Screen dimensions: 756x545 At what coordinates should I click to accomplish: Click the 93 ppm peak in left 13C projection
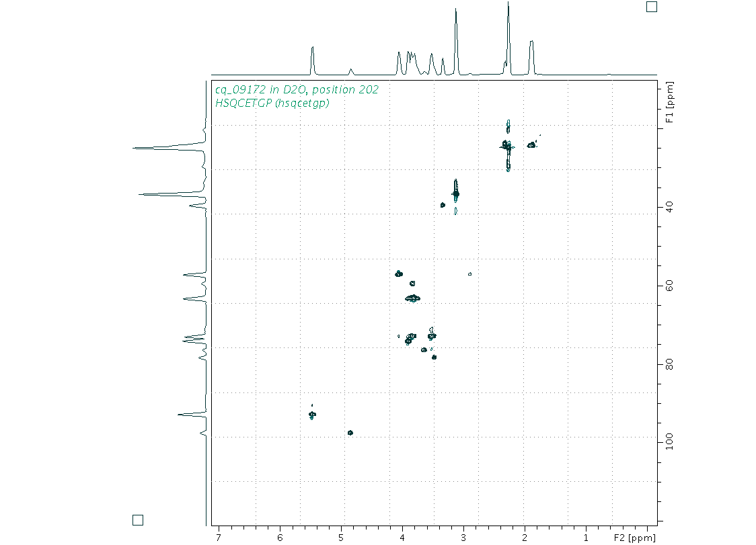click(192, 415)
